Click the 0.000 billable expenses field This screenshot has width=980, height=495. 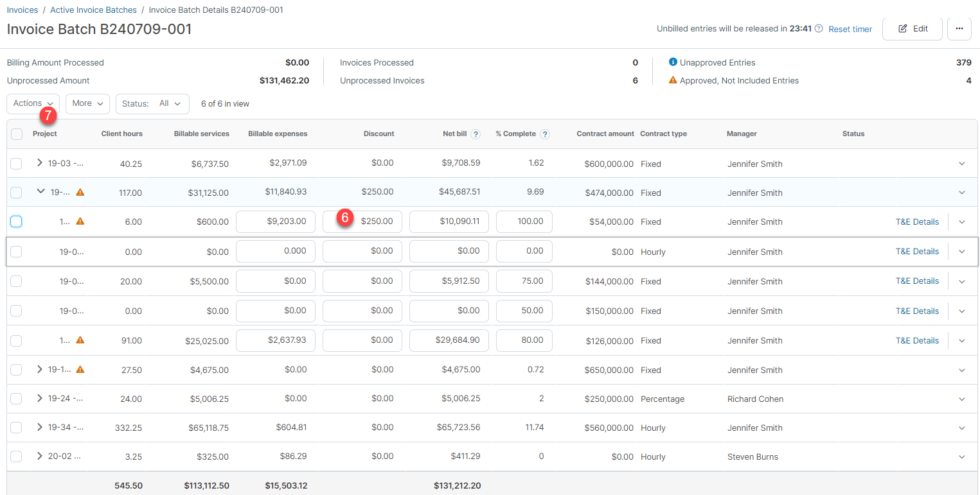click(276, 251)
